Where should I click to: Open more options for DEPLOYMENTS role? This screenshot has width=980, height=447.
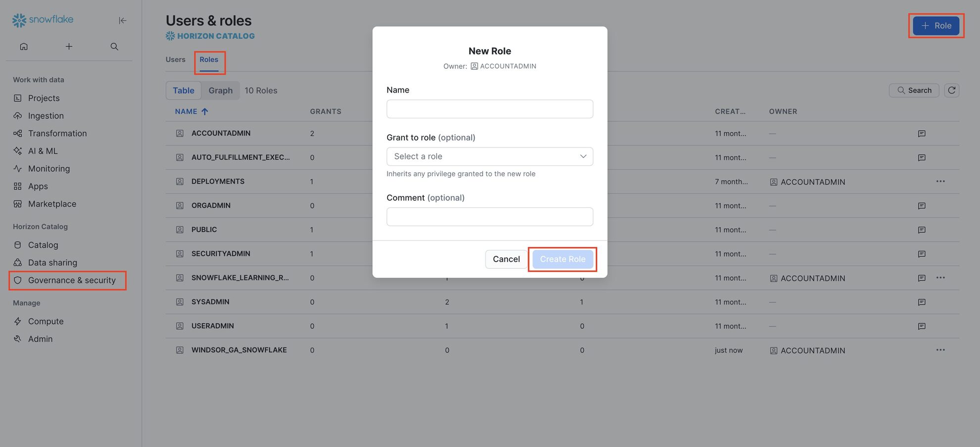pyautogui.click(x=940, y=181)
